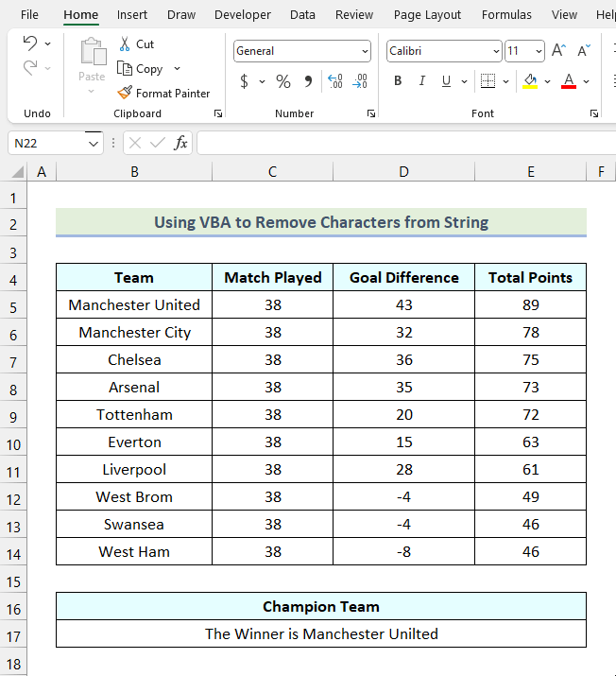Select column D header
616x676 pixels.
[x=403, y=172]
